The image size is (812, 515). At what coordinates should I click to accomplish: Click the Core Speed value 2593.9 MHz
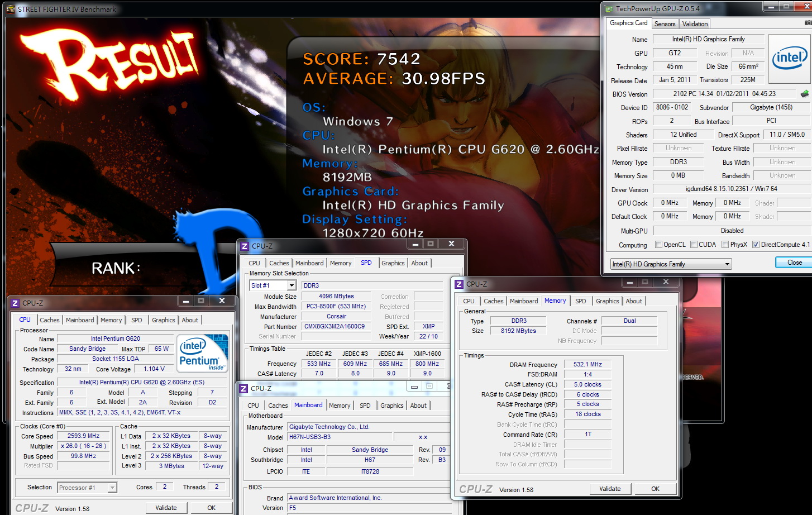83,436
